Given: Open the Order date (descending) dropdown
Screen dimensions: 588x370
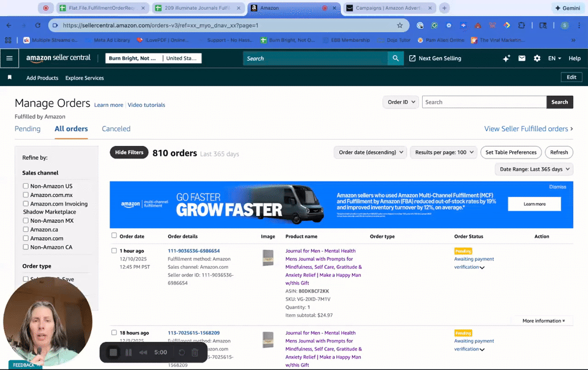Looking at the screenshot, I should pos(369,152).
